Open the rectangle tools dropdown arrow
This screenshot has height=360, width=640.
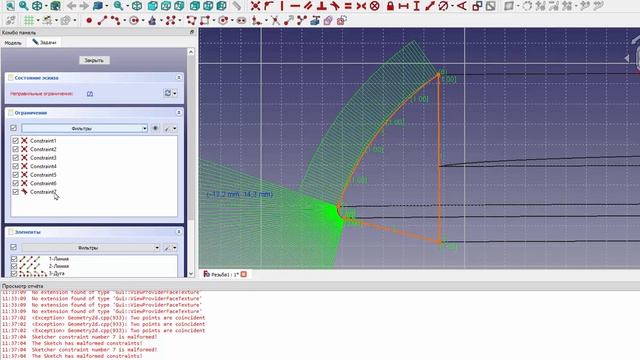213,20
